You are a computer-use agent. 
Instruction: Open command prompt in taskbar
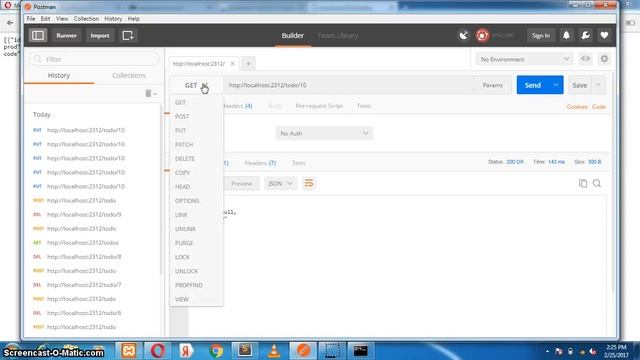[x=361, y=350]
